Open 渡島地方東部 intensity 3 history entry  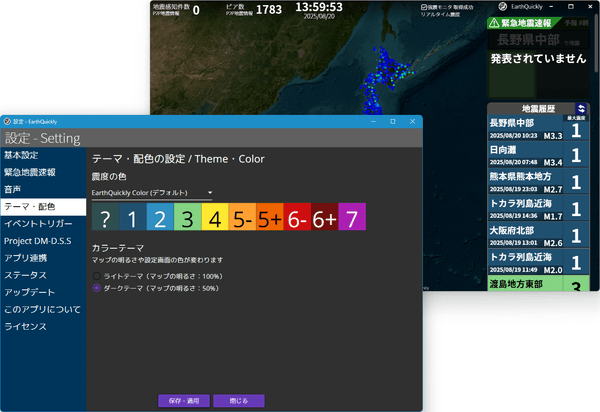tap(538, 283)
